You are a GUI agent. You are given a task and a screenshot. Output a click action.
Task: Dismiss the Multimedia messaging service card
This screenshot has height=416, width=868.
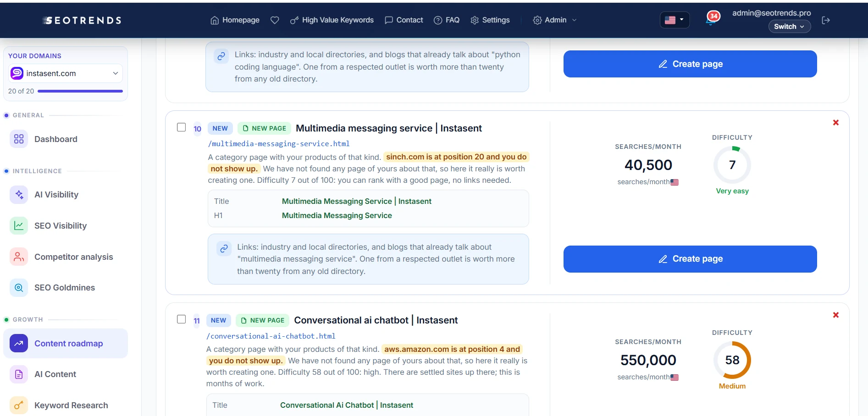pyautogui.click(x=836, y=122)
